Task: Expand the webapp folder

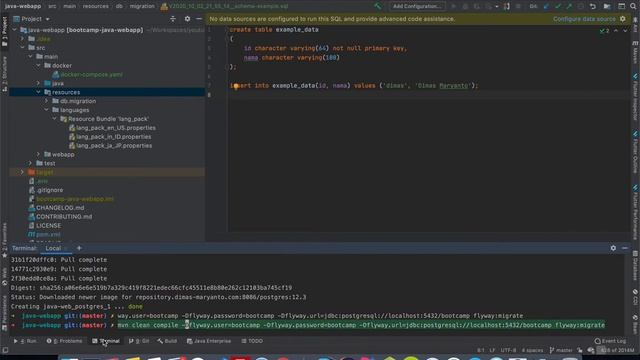Action: 39,154
